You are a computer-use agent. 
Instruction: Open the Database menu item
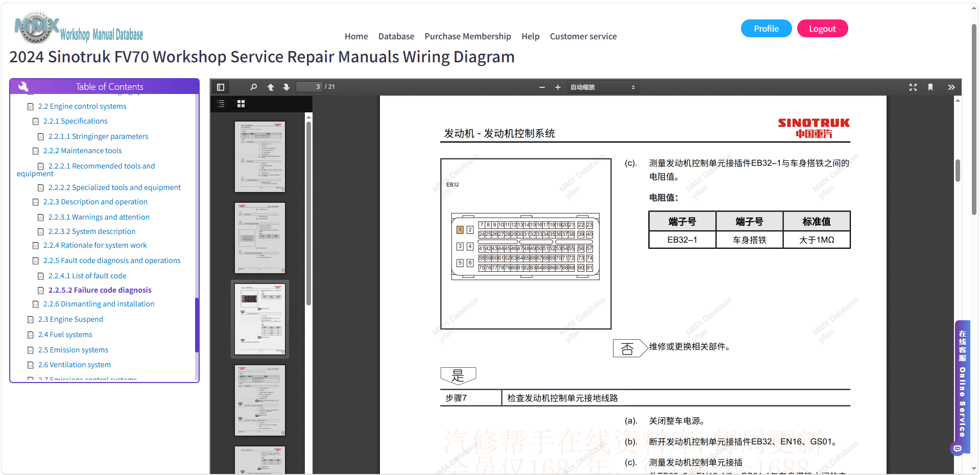click(396, 36)
